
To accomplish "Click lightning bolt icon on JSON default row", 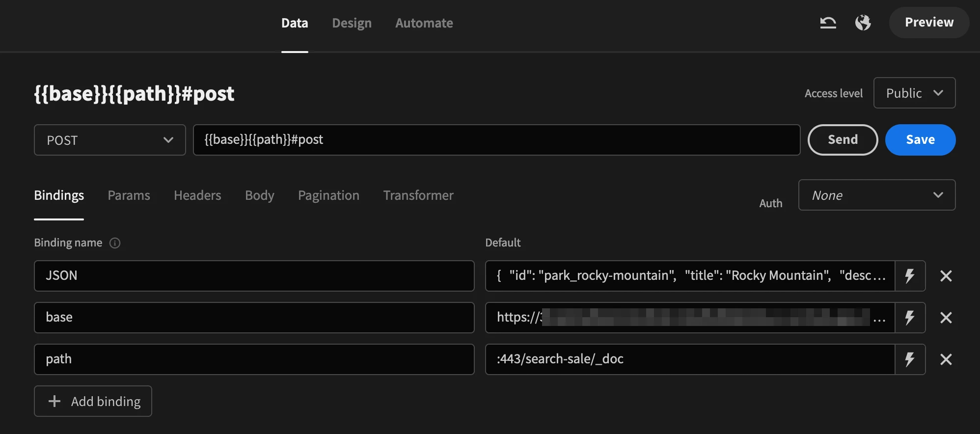I will point(910,276).
